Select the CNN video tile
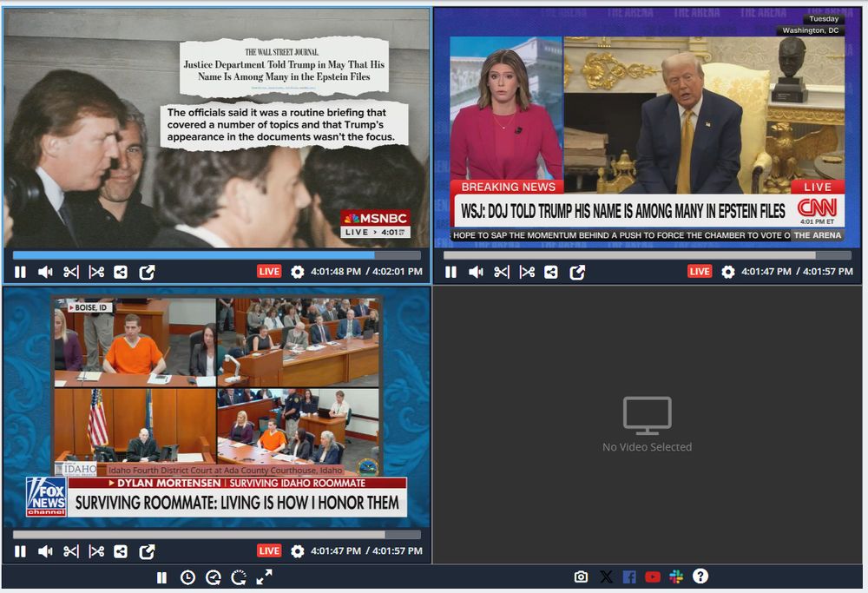This screenshot has width=868, height=593. pos(648,128)
